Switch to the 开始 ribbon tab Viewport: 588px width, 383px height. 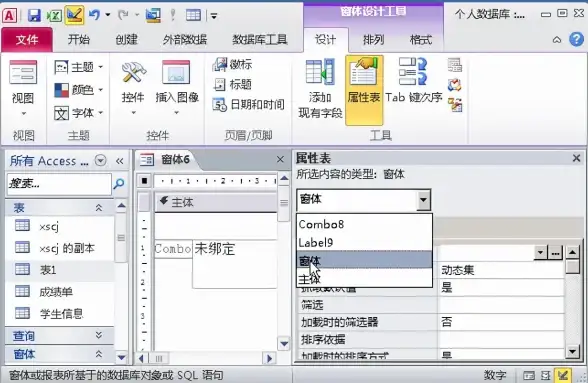(x=79, y=39)
